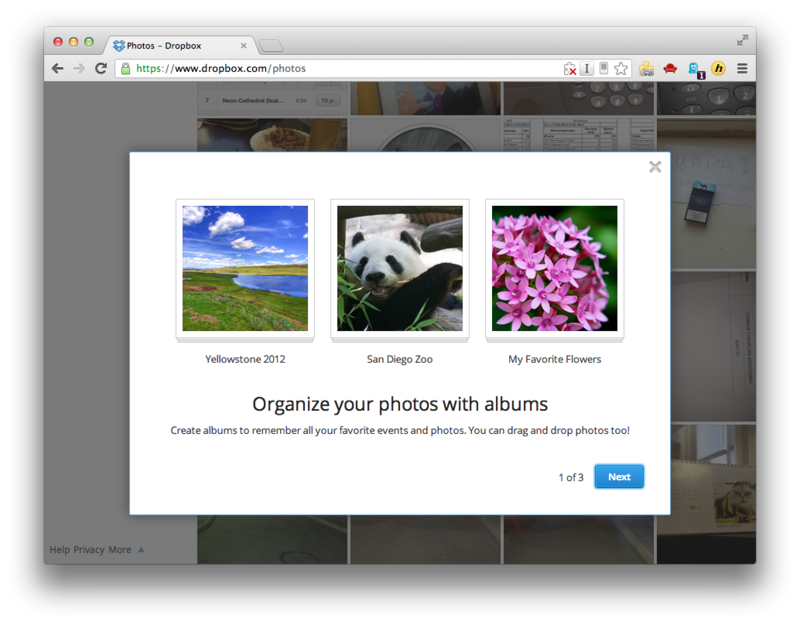Click the Next button in the dialog
Viewport: 800px width, 625px height.
tap(618, 476)
